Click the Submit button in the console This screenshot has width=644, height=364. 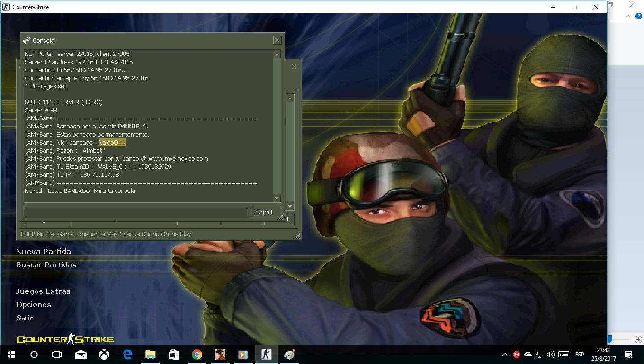click(266, 212)
